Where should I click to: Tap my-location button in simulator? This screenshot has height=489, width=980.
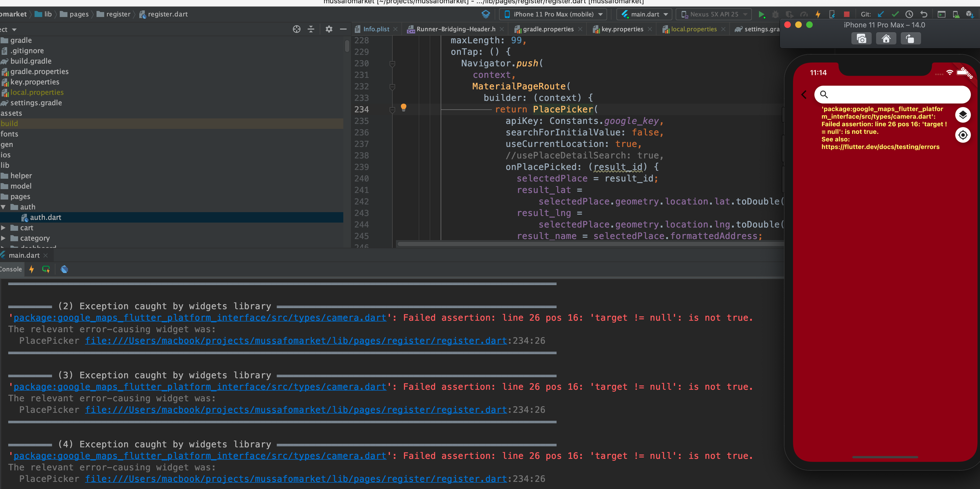coord(963,135)
